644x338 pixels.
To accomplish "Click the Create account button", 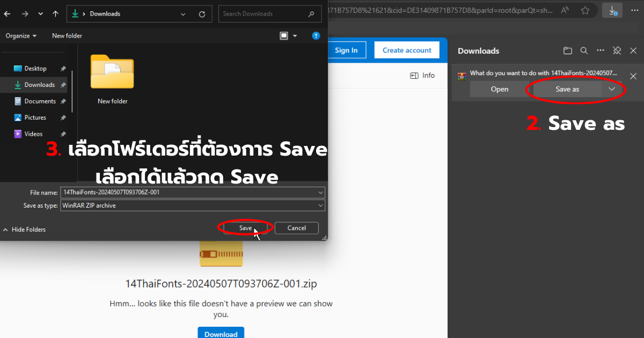I will tap(407, 50).
